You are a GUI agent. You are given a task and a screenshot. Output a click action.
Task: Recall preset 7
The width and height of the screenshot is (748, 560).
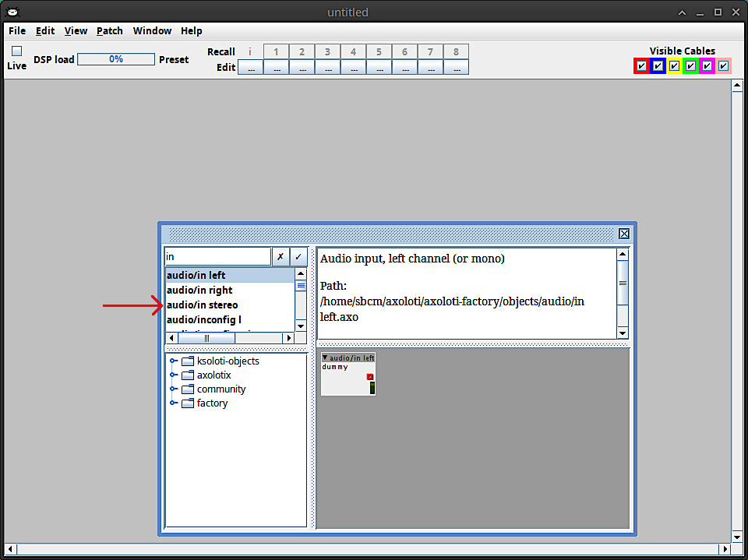pos(430,51)
